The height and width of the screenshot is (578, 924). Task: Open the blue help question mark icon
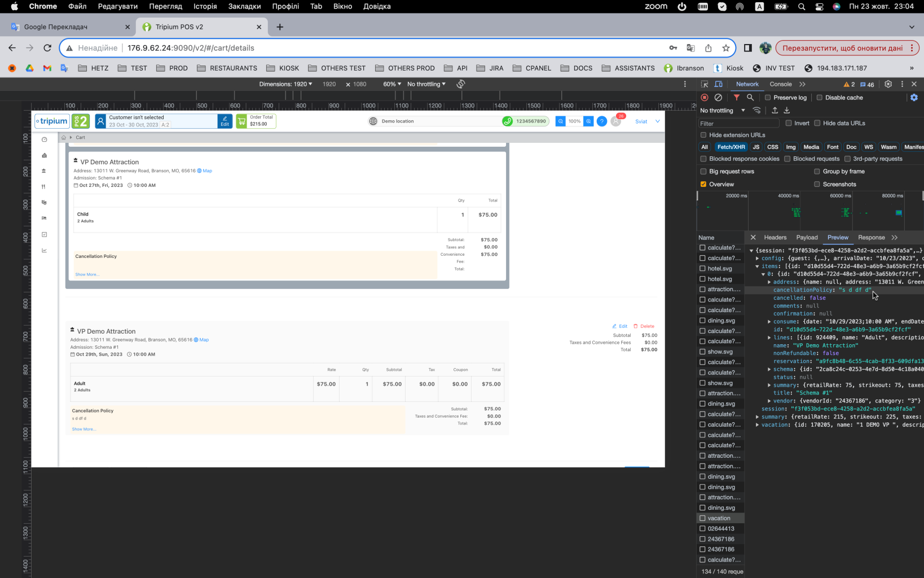[x=602, y=121]
